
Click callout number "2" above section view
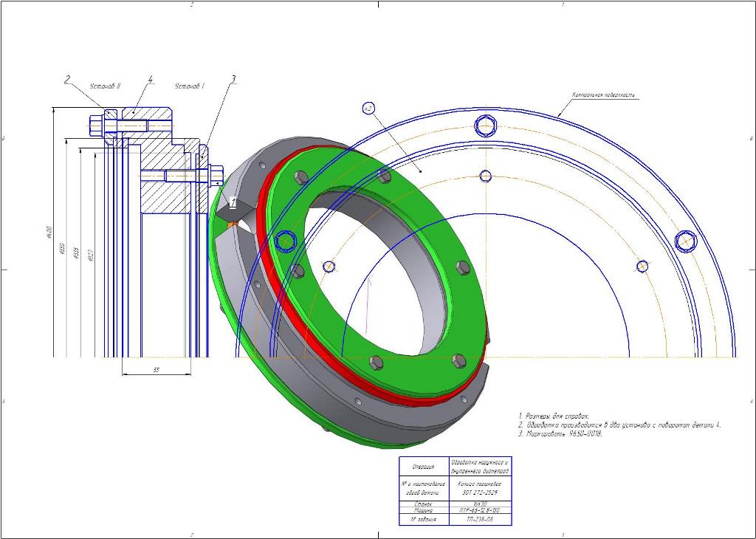coord(68,79)
